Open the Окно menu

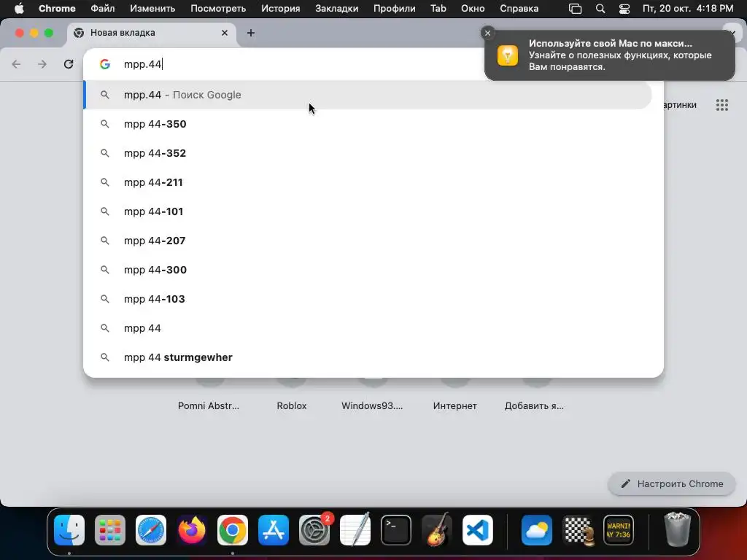tap(473, 9)
